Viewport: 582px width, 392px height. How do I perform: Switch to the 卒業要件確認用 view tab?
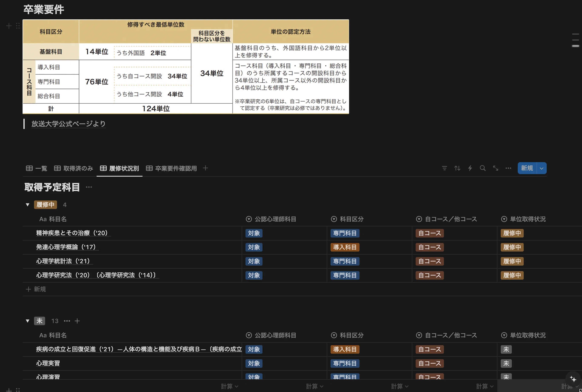point(171,168)
